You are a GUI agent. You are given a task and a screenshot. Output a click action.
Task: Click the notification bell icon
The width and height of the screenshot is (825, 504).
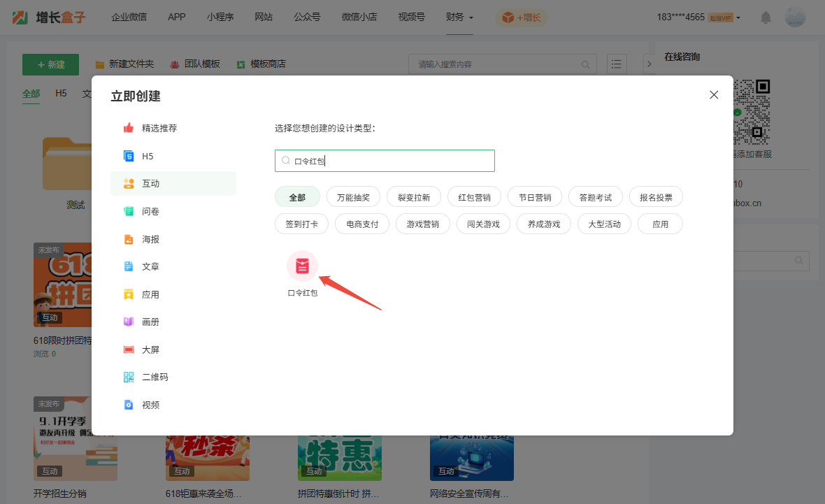(766, 17)
